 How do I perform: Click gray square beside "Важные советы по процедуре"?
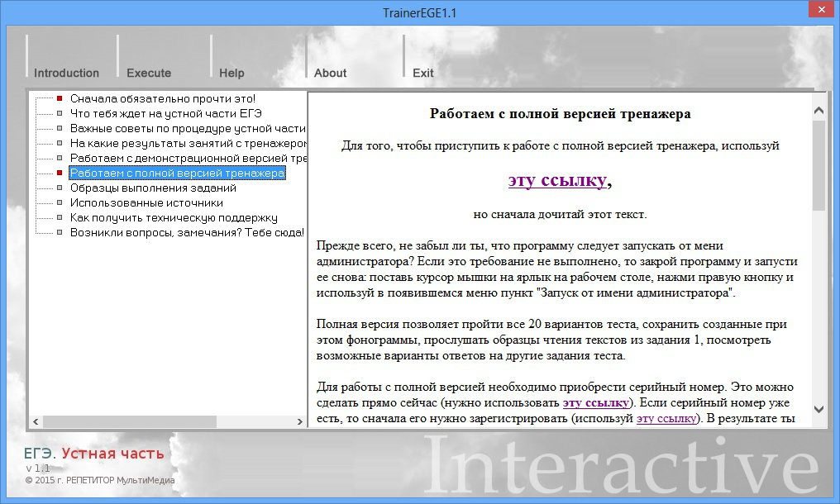pos(60,129)
